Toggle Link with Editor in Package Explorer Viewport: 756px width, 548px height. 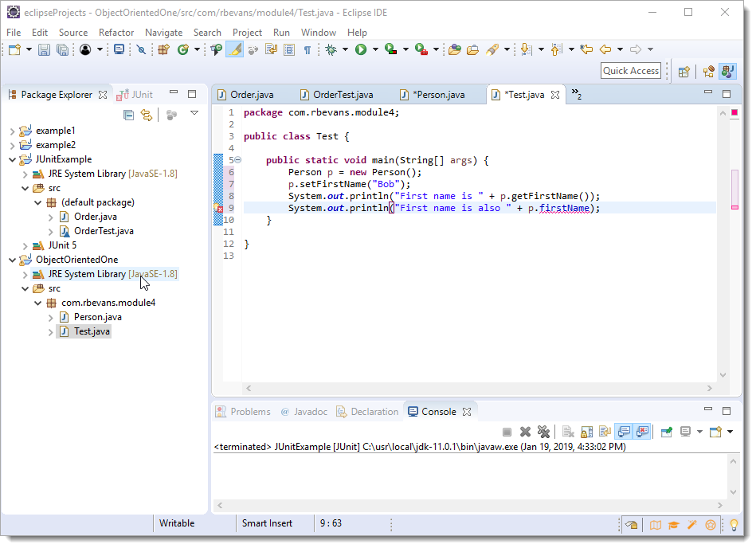[x=146, y=115]
